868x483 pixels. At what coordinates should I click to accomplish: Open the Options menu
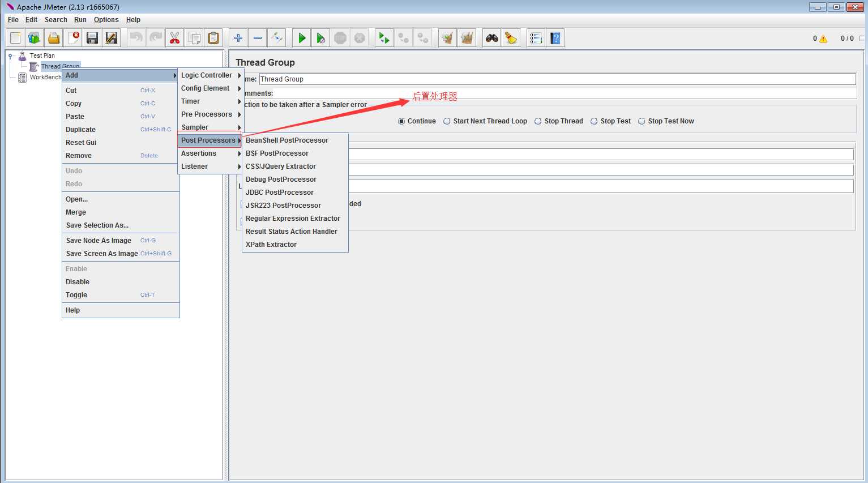coord(106,20)
